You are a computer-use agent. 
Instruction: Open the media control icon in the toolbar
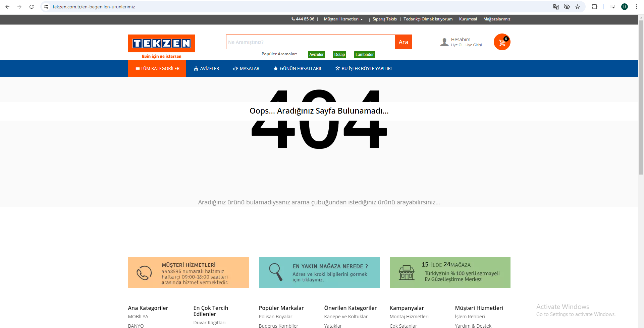(x=612, y=7)
